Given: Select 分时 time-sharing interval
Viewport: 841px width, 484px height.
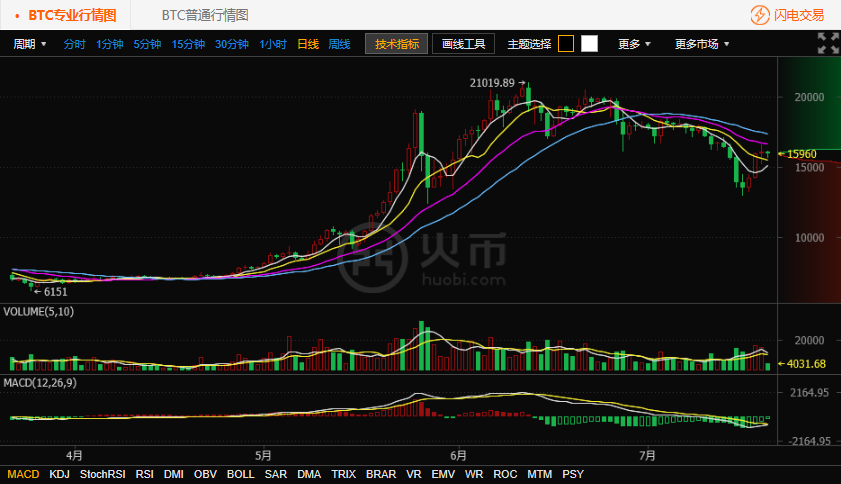Looking at the screenshot, I should pos(74,44).
